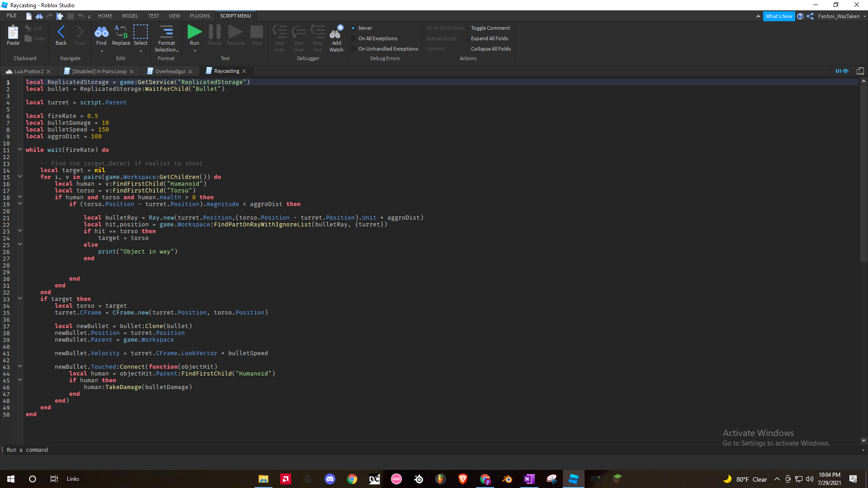The height and width of the screenshot is (488, 868).
Task: Open the help question mark icon
Action: [800, 16]
